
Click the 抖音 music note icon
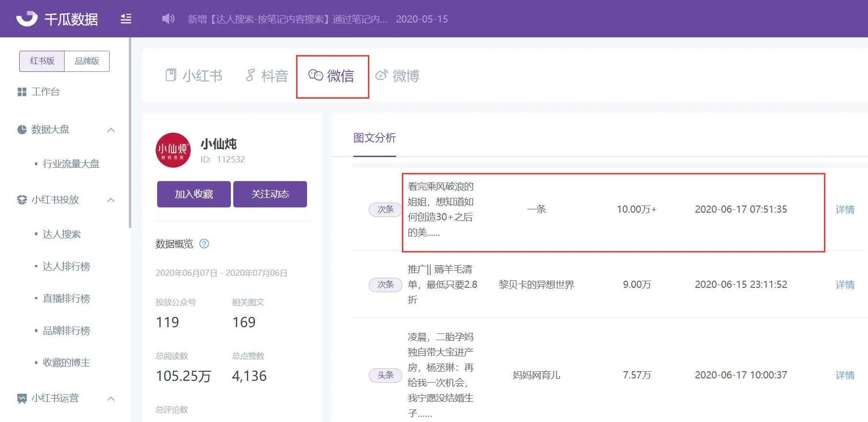coord(250,75)
